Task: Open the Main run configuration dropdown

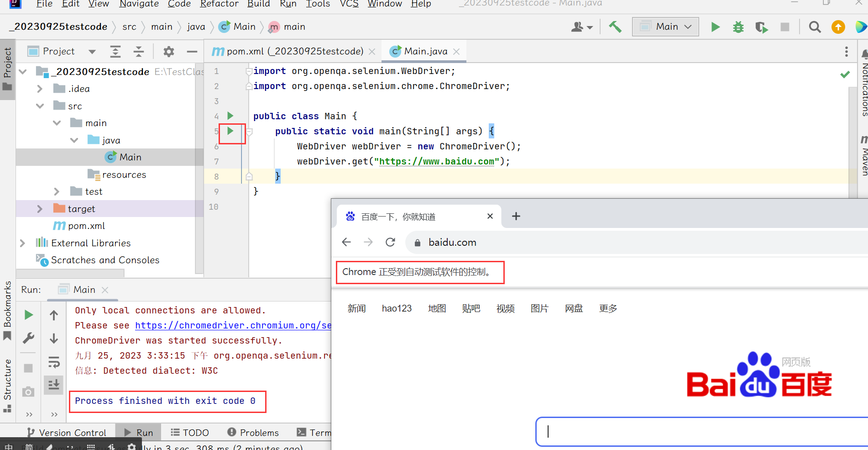Action: pyautogui.click(x=665, y=27)
